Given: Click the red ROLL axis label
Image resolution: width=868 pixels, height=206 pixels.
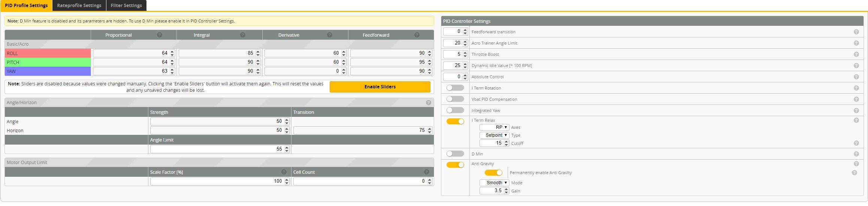Looking at the screenshot, I should point(48,53).
